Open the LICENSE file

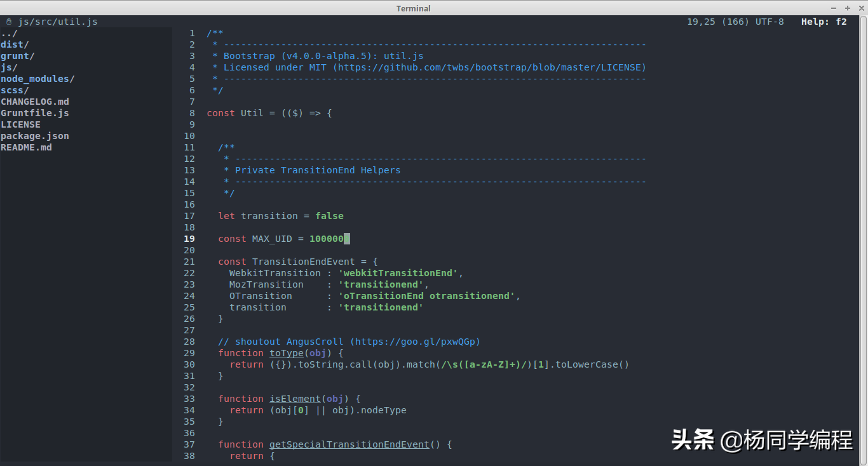point(20,124)
